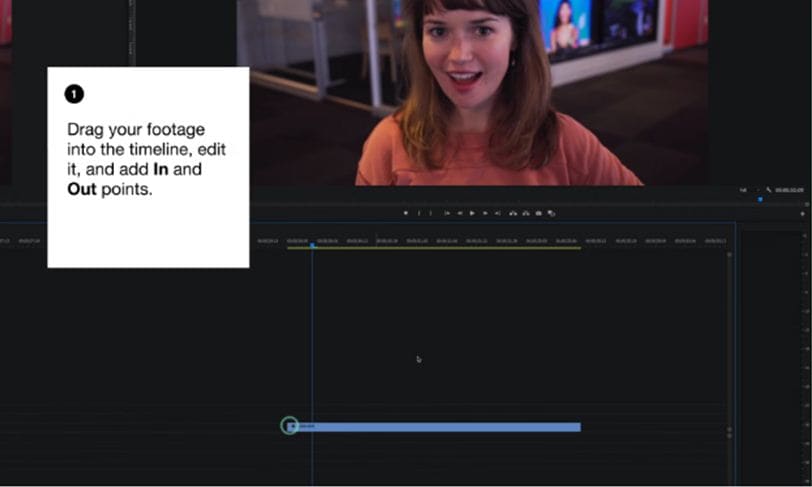
Task: Click the Mark Out button
Action: 430,213
